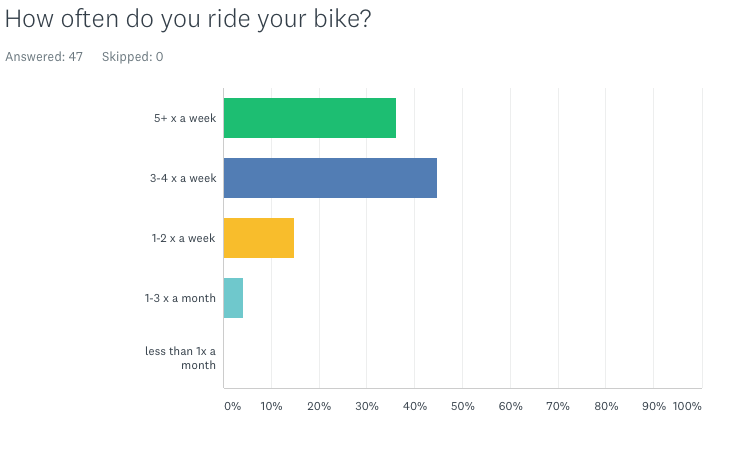Select 'less than 1x a month' label
738x450 pixels.
pyautogui.click(x=180, y=358)
